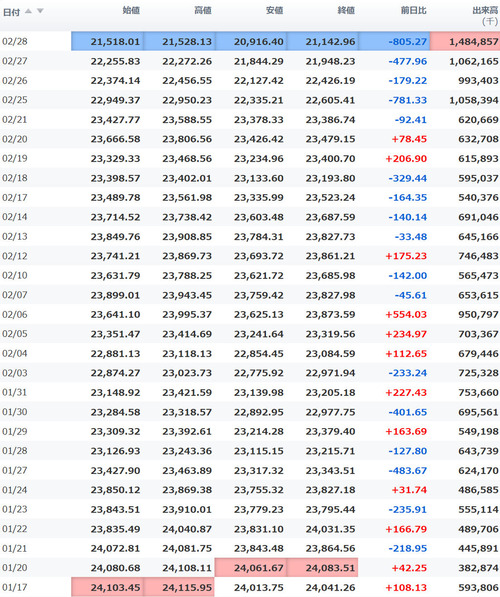The height and width of the screenshot is (597, 500).
Task: Click the 前日比 column header
Action: [414, 11]
